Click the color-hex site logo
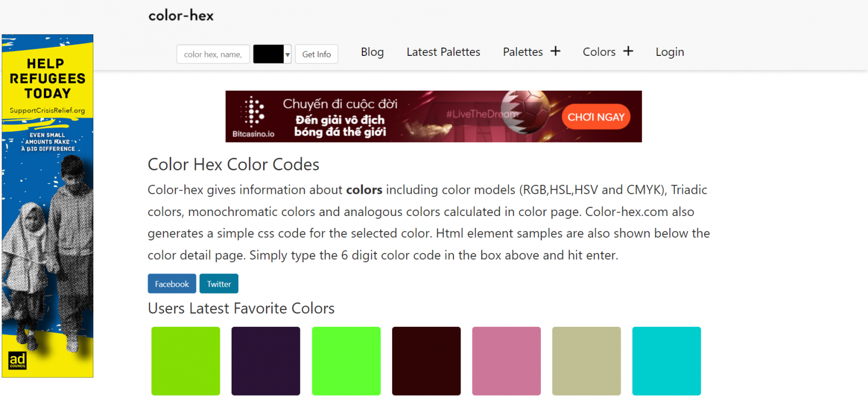The width and height of the screenshot is (868, 400). click(x=181, y=16)
